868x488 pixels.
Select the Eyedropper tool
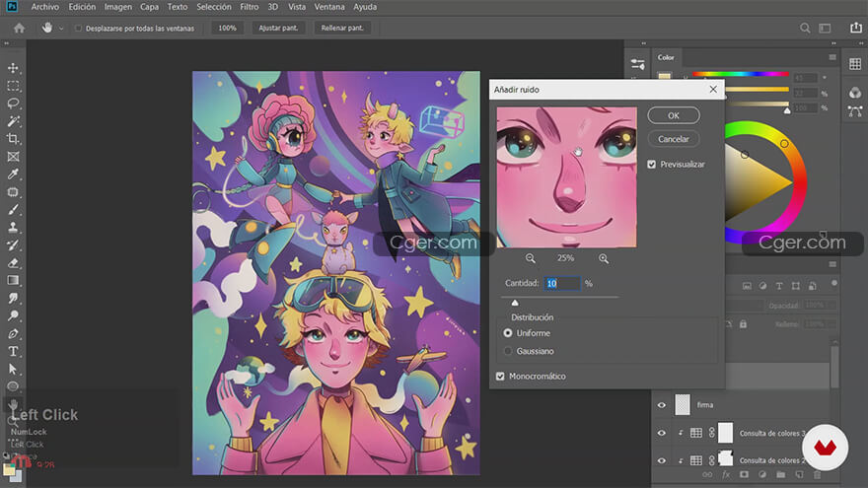click(x=13, y=174)
